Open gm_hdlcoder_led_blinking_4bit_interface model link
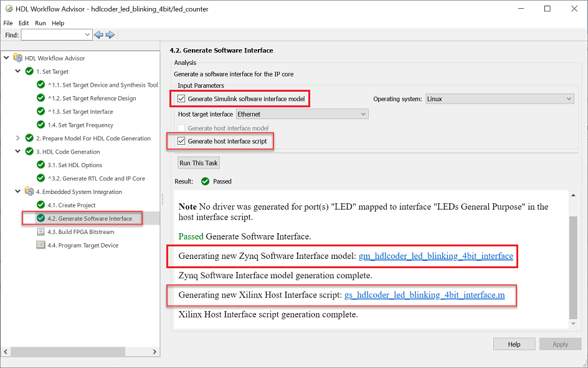 click(435, 256)
